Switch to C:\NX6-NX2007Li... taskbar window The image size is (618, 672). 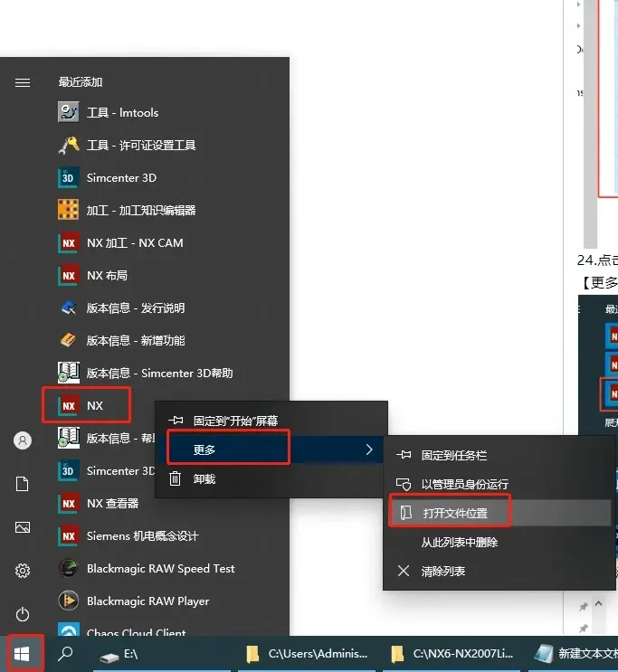pyautogui.click(x=452, y=654)
